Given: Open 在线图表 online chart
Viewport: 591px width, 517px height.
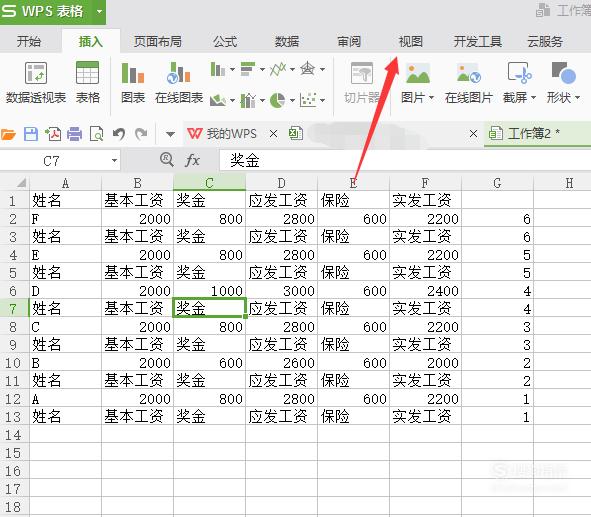Looking at the screenshot, I should click(179, 73).
